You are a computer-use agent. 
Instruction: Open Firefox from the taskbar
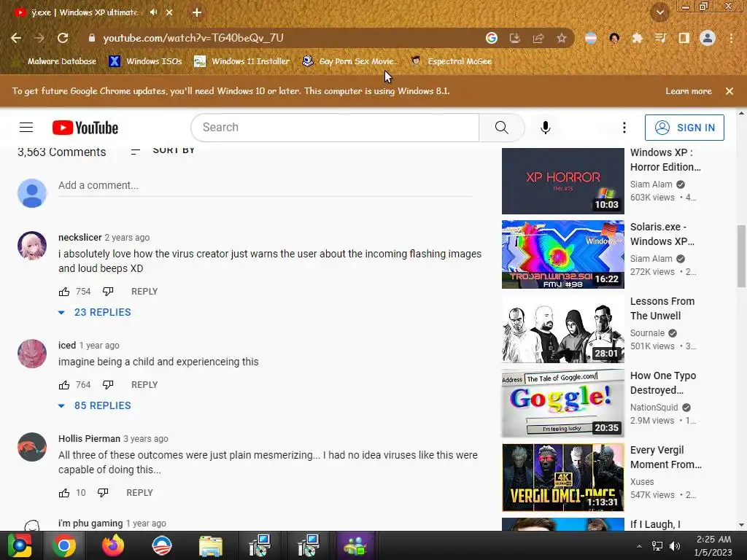click(113, 545)
